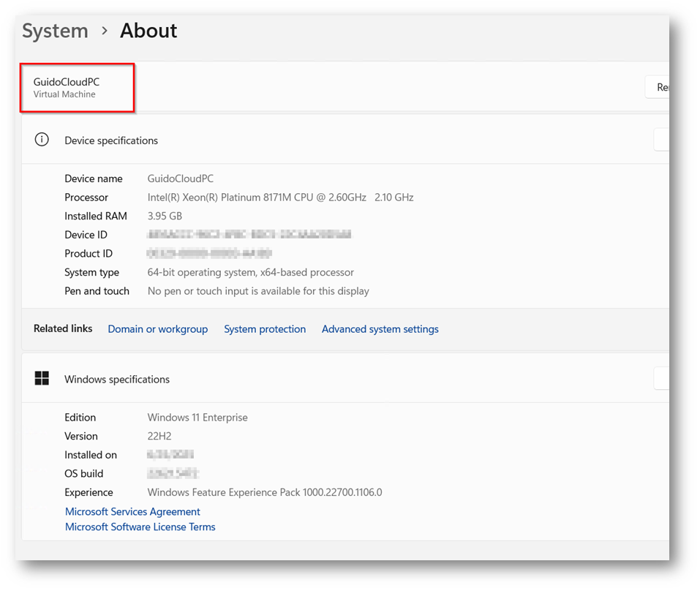Click the Device specifications info icon
700x591 pixels.
coord(42,140)
